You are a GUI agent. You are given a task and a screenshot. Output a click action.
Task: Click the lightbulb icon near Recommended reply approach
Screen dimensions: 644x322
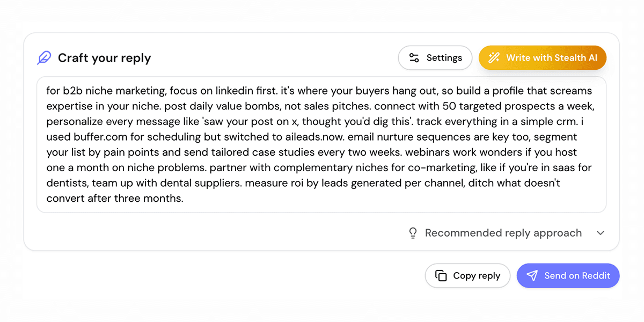413,233
